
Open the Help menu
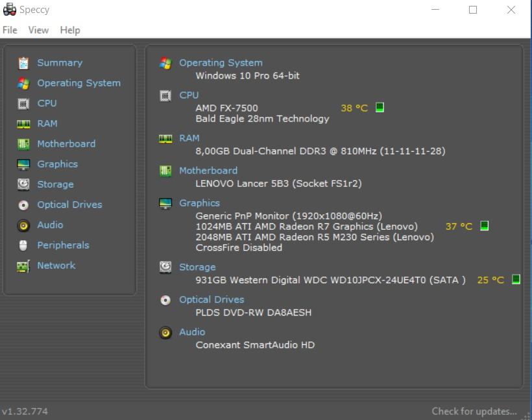pyautogui.click(x=70, y=31)
